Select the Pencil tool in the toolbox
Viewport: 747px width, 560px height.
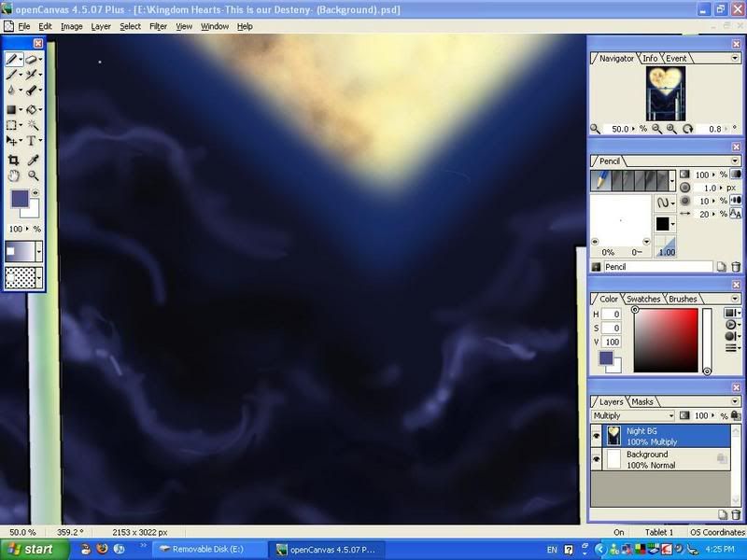12,60
